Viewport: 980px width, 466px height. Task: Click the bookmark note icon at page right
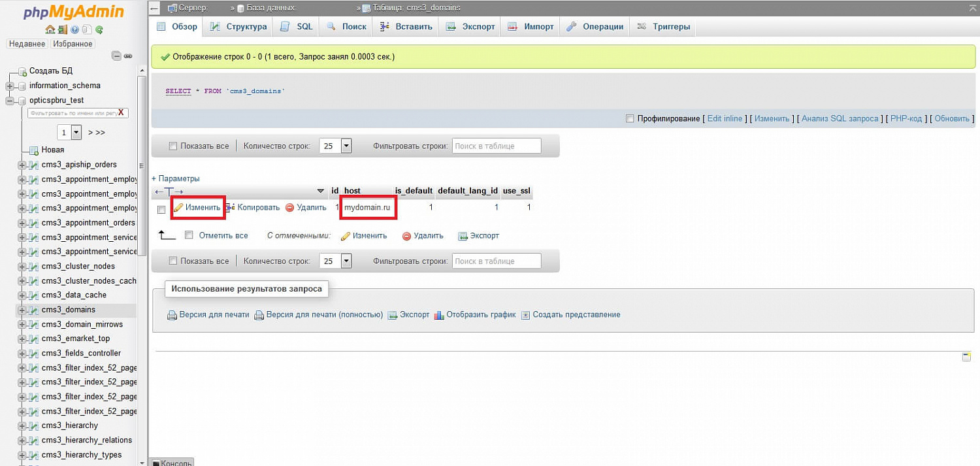point(966,357)
